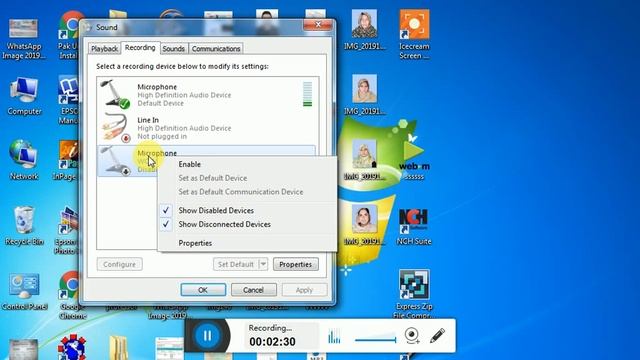Close the Sound dialog window
Image resolution: width=640 pixels, height=360 pixels.
318,25
